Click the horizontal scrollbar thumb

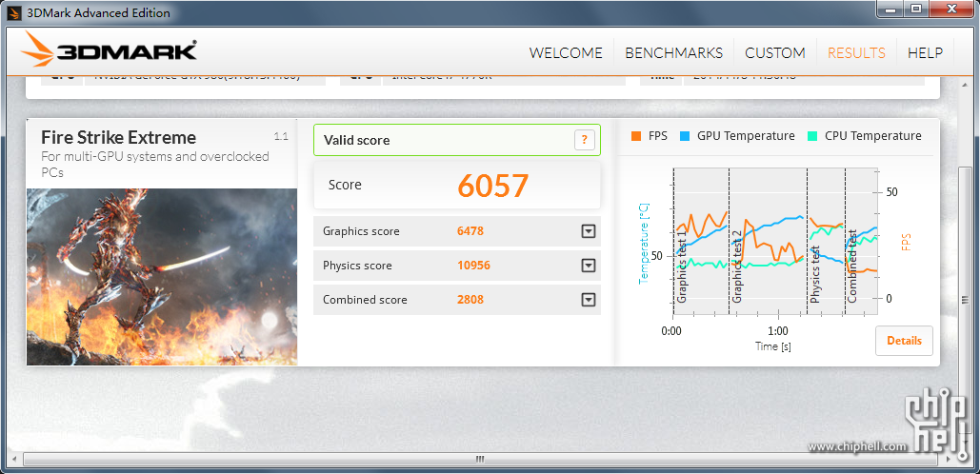(480, 459)
